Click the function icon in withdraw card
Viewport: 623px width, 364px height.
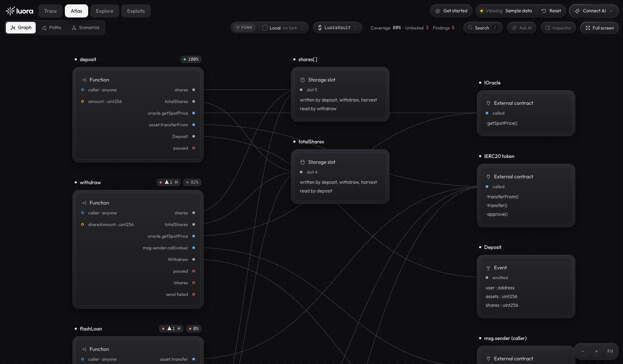[84, 203]
